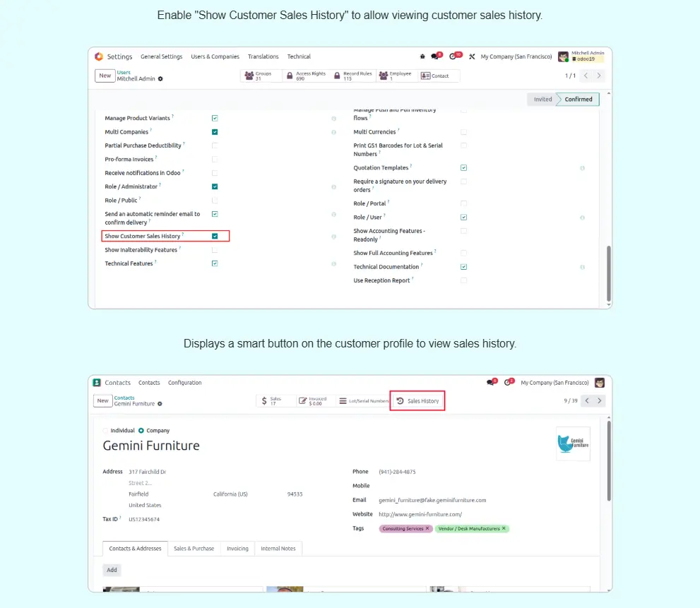Open Access Rights lock button

[305, 76]
